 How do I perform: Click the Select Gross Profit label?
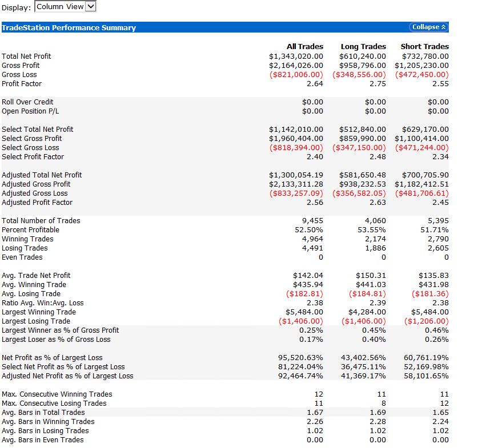tap(32, 139)
